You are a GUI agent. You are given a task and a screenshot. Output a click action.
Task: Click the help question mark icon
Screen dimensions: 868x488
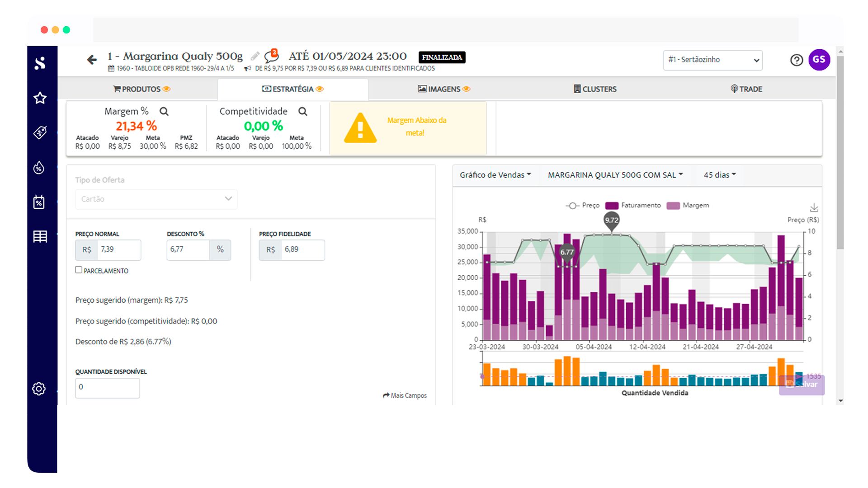tap(797, 60)
